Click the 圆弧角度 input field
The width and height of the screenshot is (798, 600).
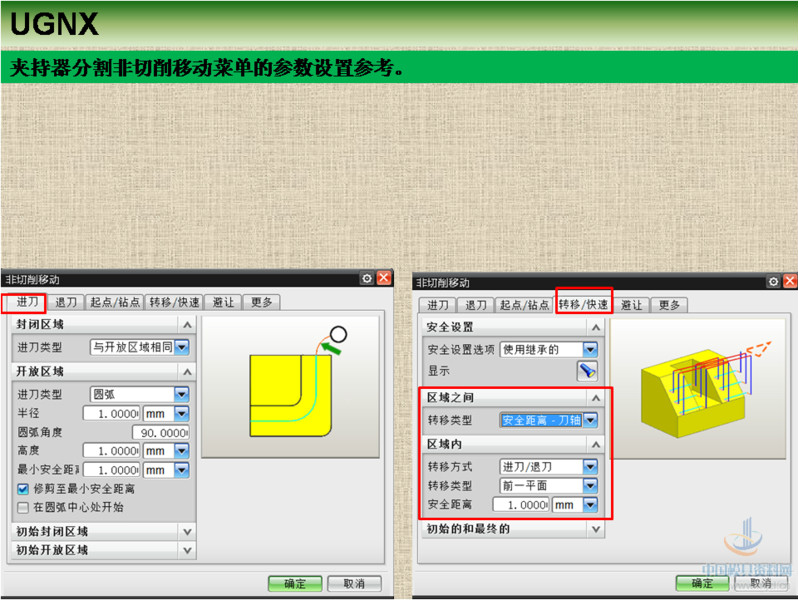pos(137,432)
